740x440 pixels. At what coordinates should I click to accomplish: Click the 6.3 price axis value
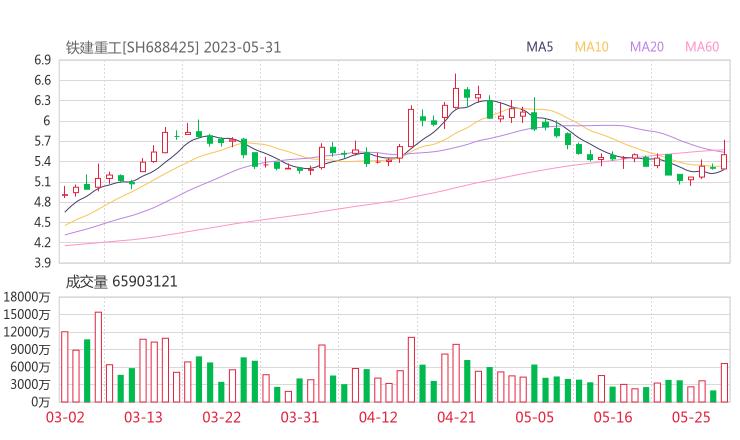point(42,101)
